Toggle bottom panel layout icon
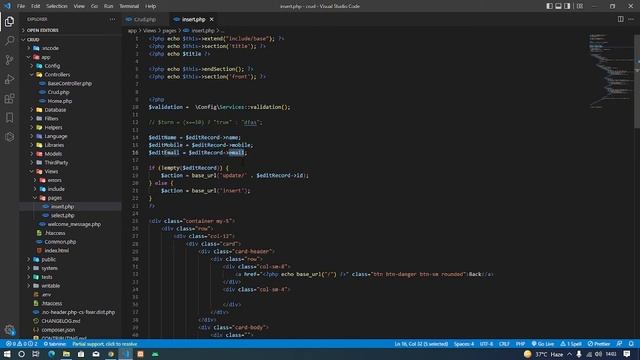Image resolution: width=640 pixels, height=360 pixels. coord(558,6)
